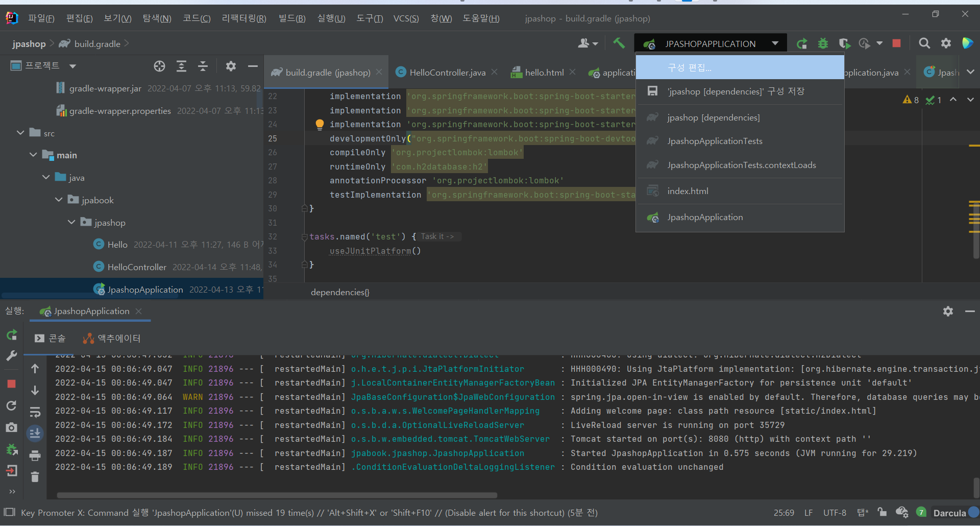This screenshot has height=526, width=980.
Task: Close build.gradle editor tab
Action: click(379, 72)
